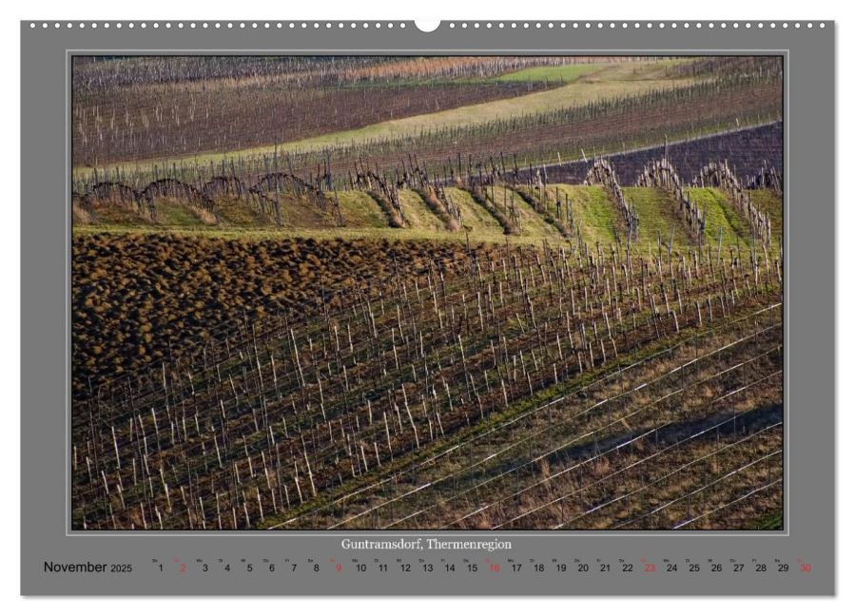Click the year '2025' label

pos(121,568)
